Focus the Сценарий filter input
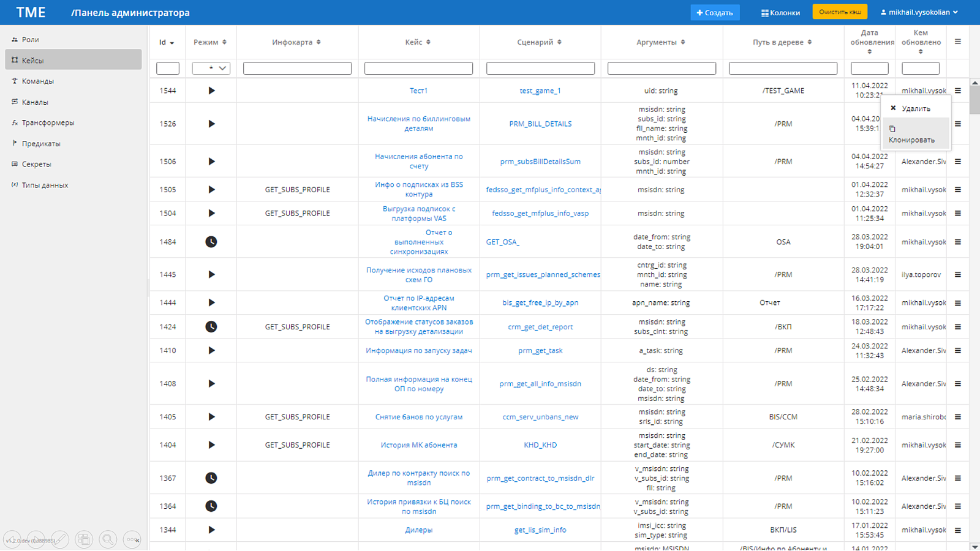 tap(540, 69)
